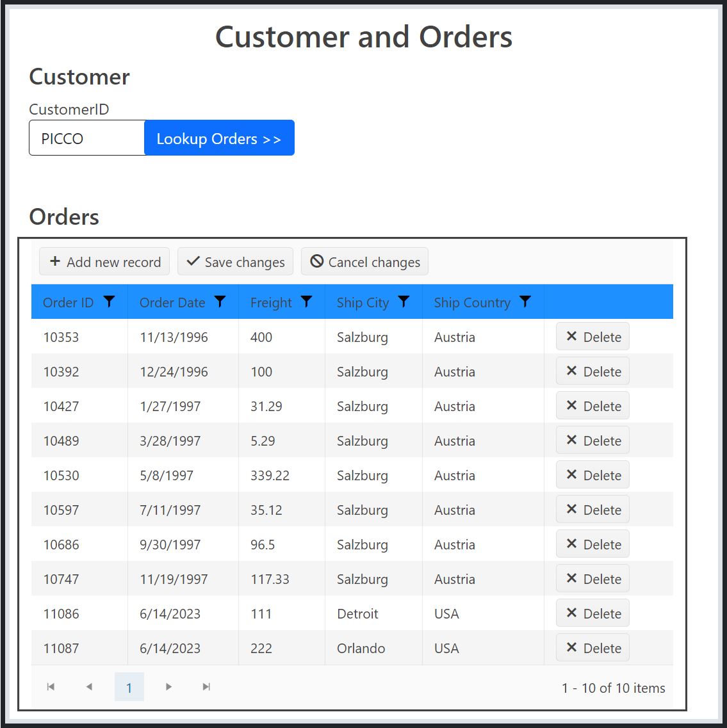The height and width of the screenshot is (728, 727).
Task: Sort by the Order Date column header
Action: (x=172, y=302)
